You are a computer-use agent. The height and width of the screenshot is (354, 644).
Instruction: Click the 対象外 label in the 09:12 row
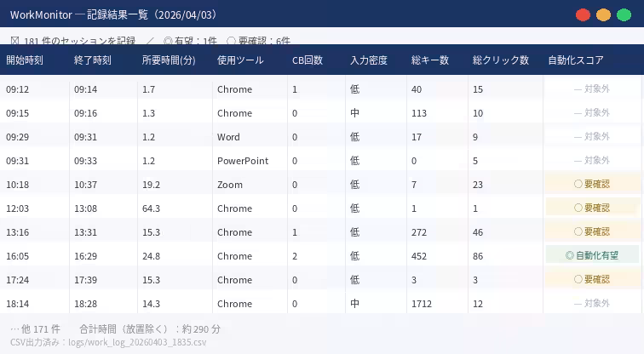click(x=592, y=89)
